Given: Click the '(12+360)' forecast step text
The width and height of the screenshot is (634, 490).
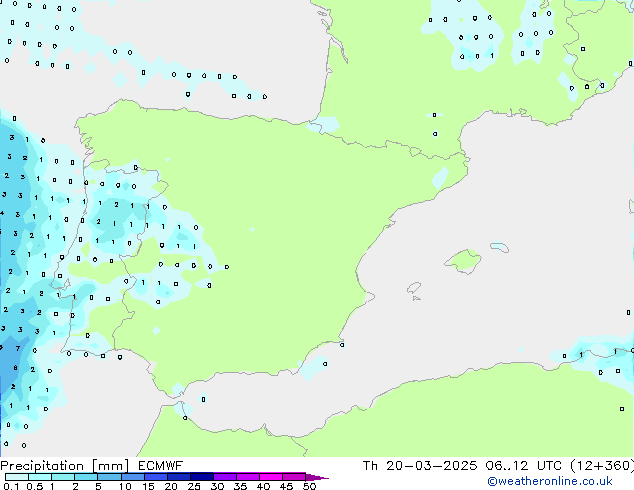Looking at the screenshot, I should coord(602,466).
